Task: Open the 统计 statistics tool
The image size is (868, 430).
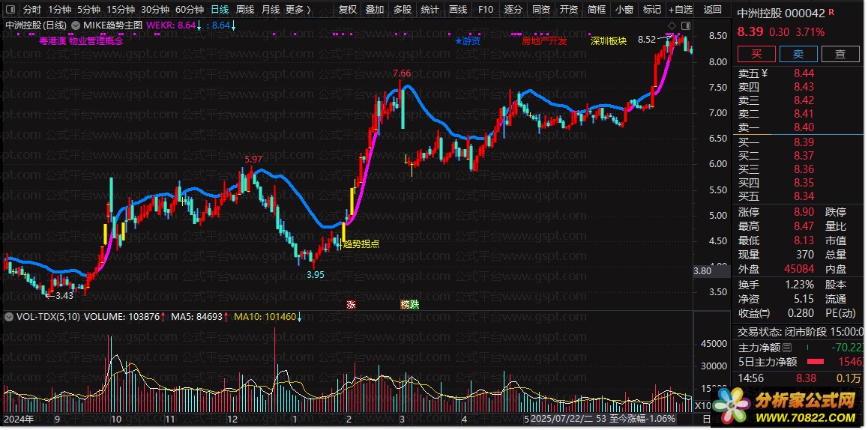Action: point(430,10)
